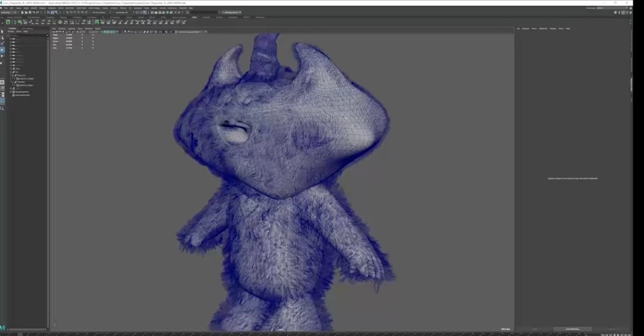The image size is (644, 336).
Task: Enable select by component type mode
Action: (x=56, y=12)
